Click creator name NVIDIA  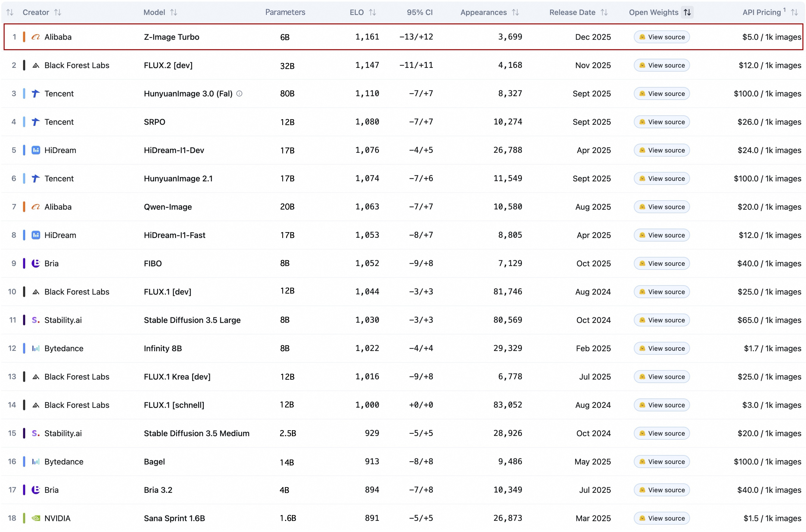click(x=57, y=518)
